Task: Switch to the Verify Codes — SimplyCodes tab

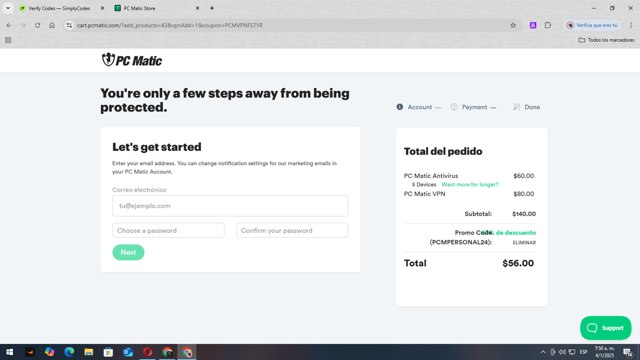Action: click(x=59, y=8)
